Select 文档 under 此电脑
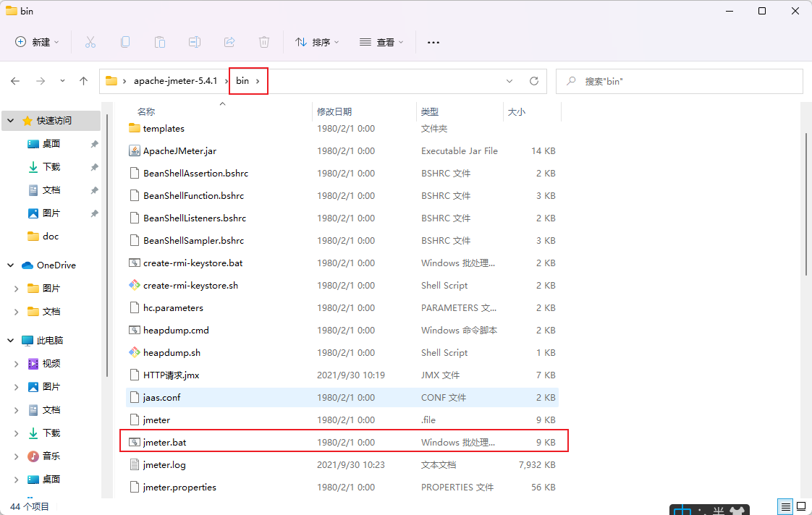Image resolution: width=812 pixels, height=515 pixels. pos(51,410)
